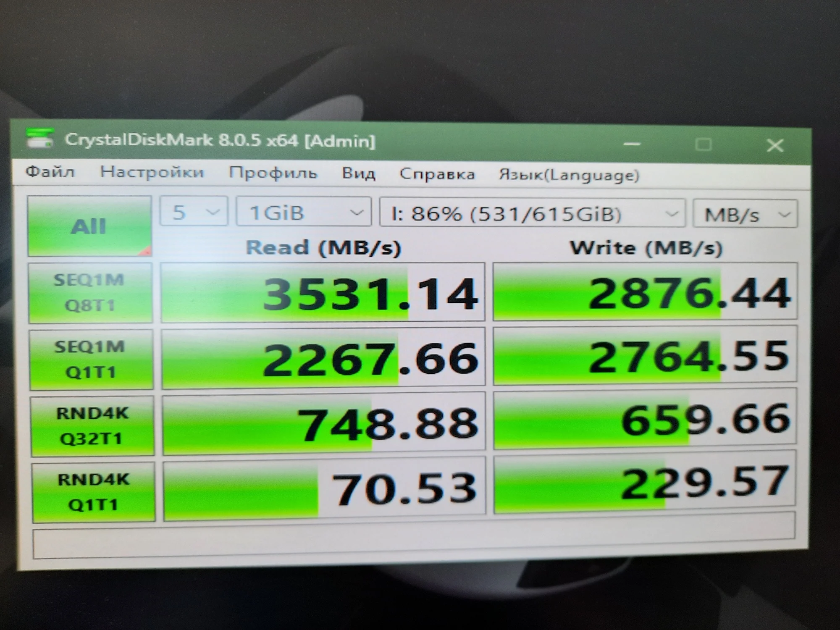Open the Настройки menu

[x=152, y=172]
